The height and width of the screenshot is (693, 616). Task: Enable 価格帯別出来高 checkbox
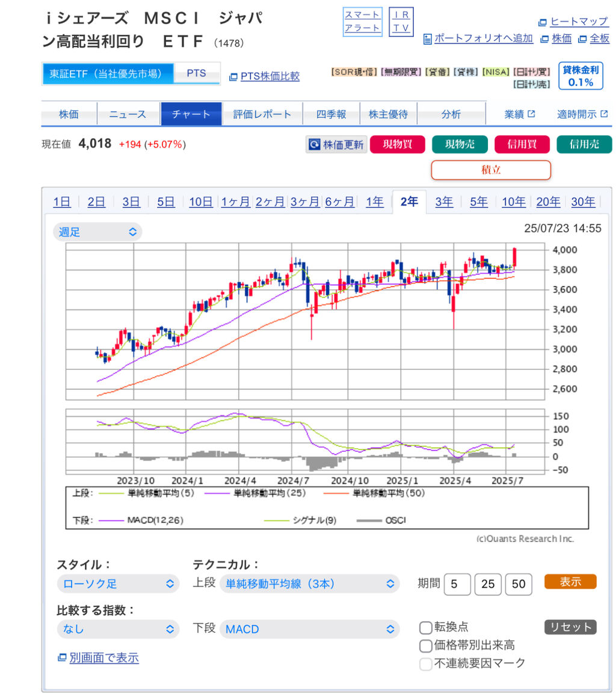click(425, 645)
